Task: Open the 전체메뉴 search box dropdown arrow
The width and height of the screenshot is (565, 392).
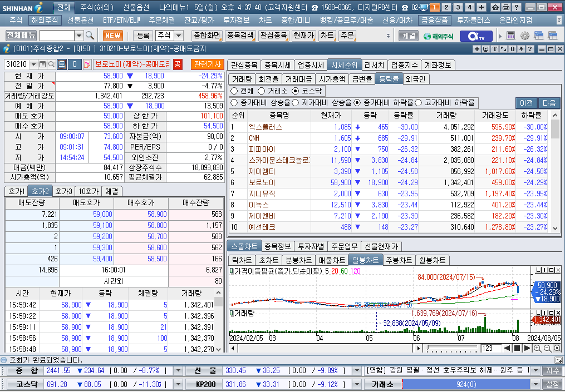Action: [x=79, y=36]
